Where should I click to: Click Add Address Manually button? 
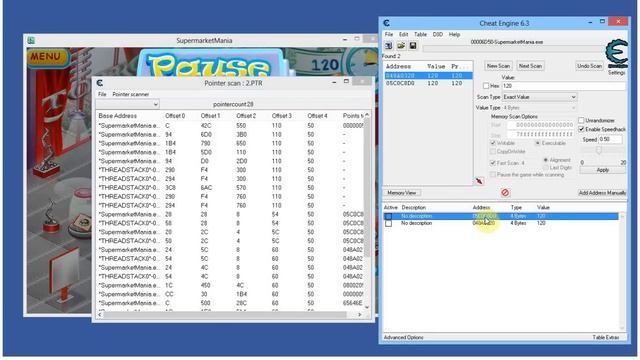(602, 193)
